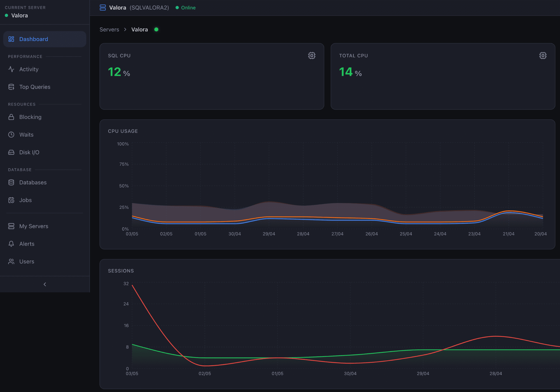Image resolution: width=560 pixels, height=392 pixels.
Task: Click the Blocking lock icon
Action: pos(11,117)
